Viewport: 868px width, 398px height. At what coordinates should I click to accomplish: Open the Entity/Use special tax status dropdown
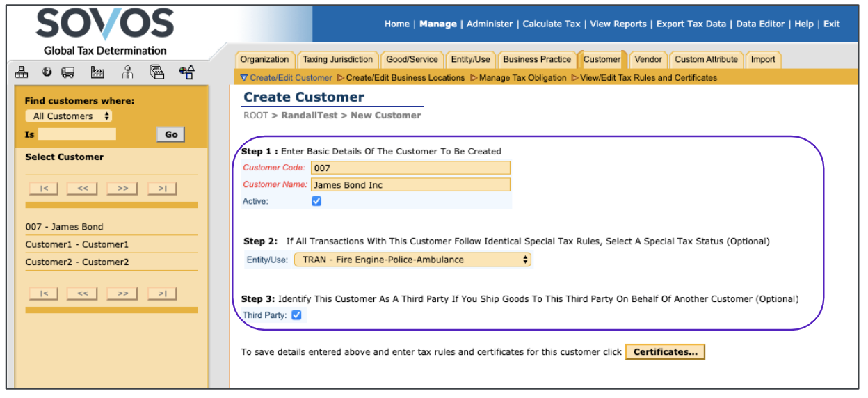[x=412, y=260]
